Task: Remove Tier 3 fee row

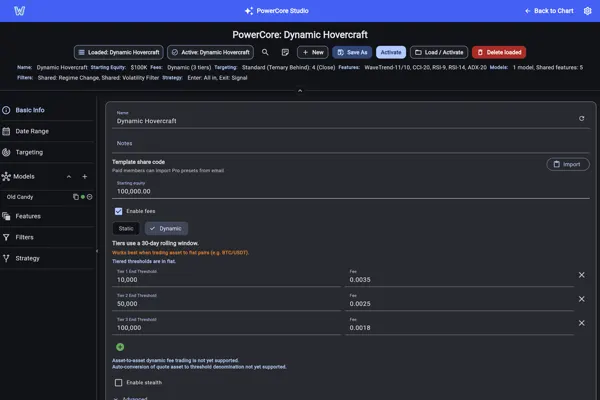Action: [x=581, y=323]
